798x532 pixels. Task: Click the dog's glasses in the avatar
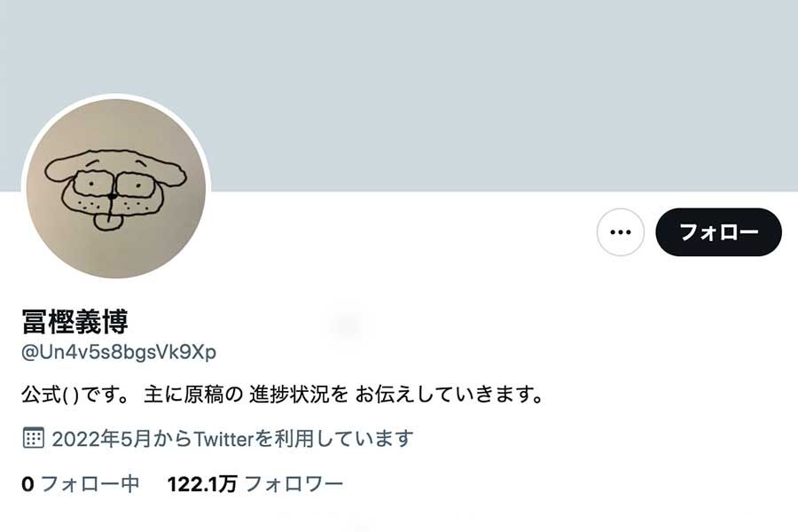coord(113,186)
